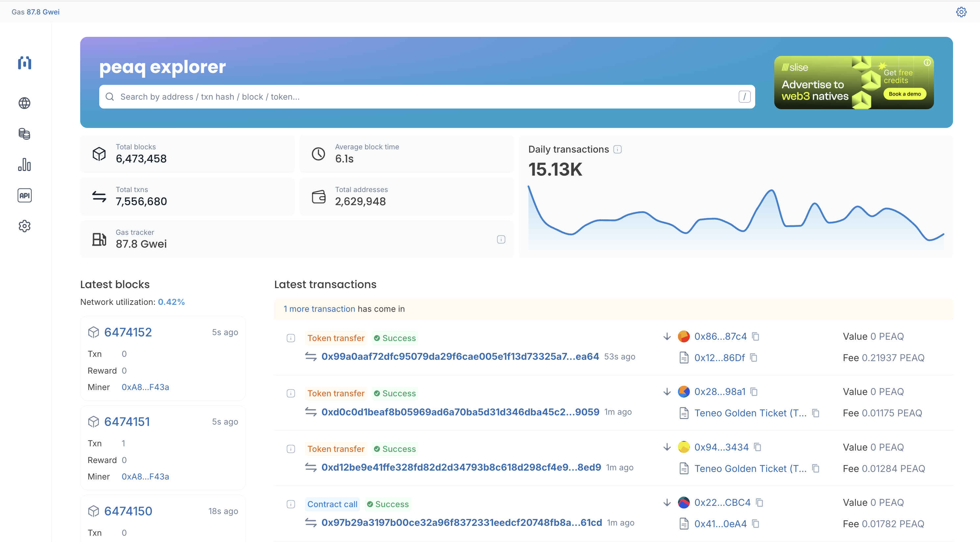Open the sidebar settings gear icon
Viewport: 980px width, 542px height.
pyautogui.click(x=24, y=226)
